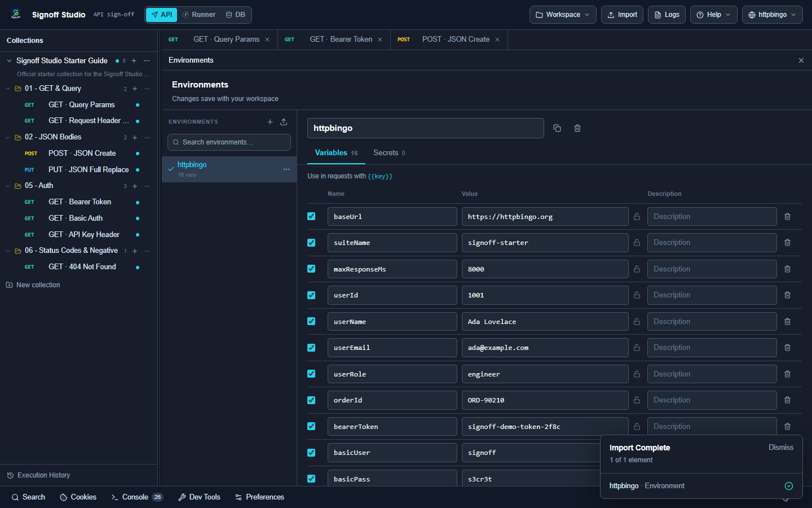Collapse the Signoff Studio Starter Guide collection
This screenshot has height=508, width=812.
(x=9, y=61)
